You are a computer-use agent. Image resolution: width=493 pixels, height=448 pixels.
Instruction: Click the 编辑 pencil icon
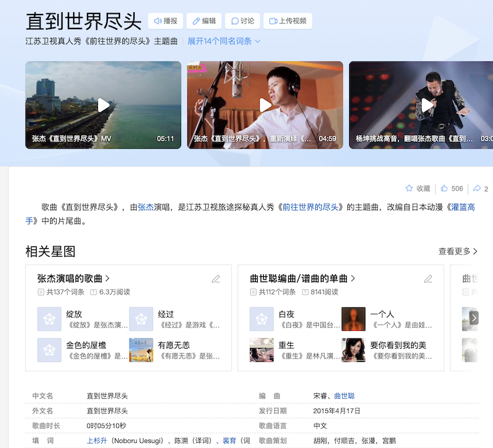195,21
